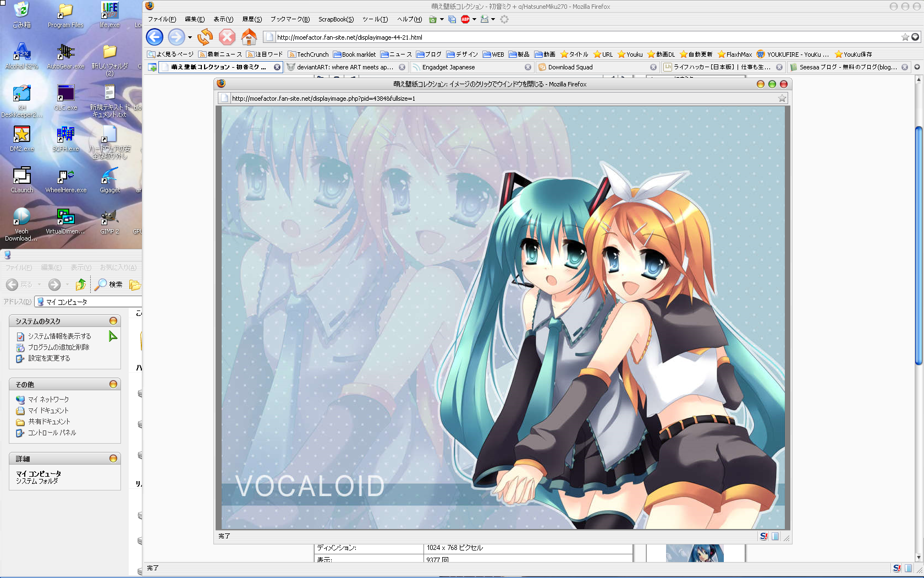Open the ScrapBook capture icon dropdown arrow
This screenshot has width=924, height=578.
442,19
